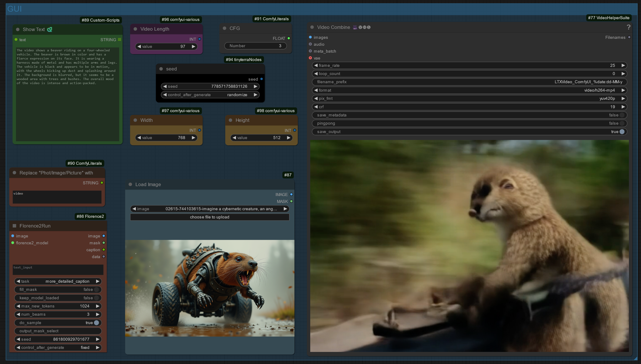Click the Load Image node collapse dot
Viewport: 641px width, 364px height.
[x=130, y=184]
